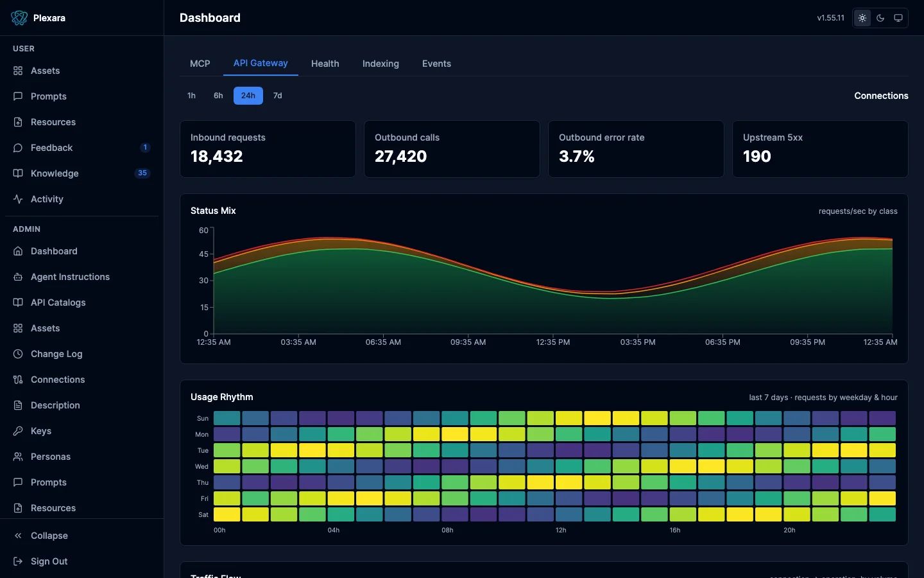Image resolution: width=924 pixels, height=578 pixels.
Task: Switch to dark theme moon icon
Action: click(x=880, y=18)
